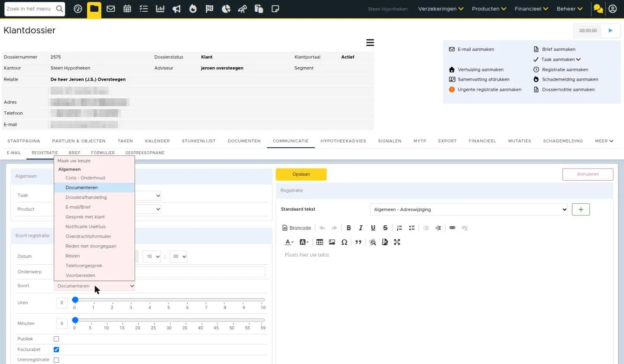Click the E-mail aanmaken link
Viewport: 624px width, 364px height.
(475, 49)
